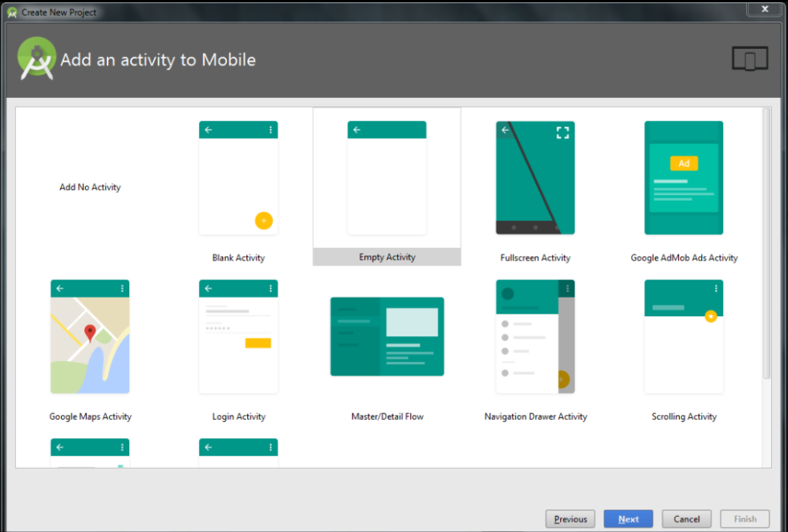Proceed with the Next button
Image resolution: width=788 pixels, height=532 pixels.
tap(628, 519)
